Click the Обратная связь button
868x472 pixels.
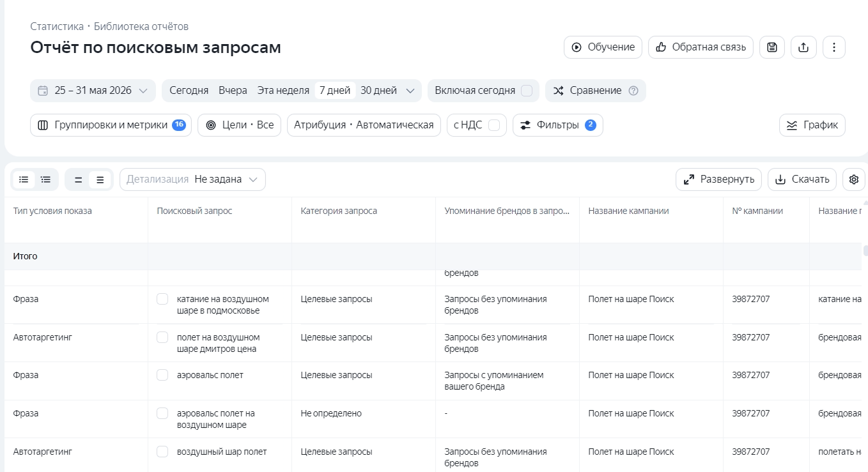click(x=701, y=47)
